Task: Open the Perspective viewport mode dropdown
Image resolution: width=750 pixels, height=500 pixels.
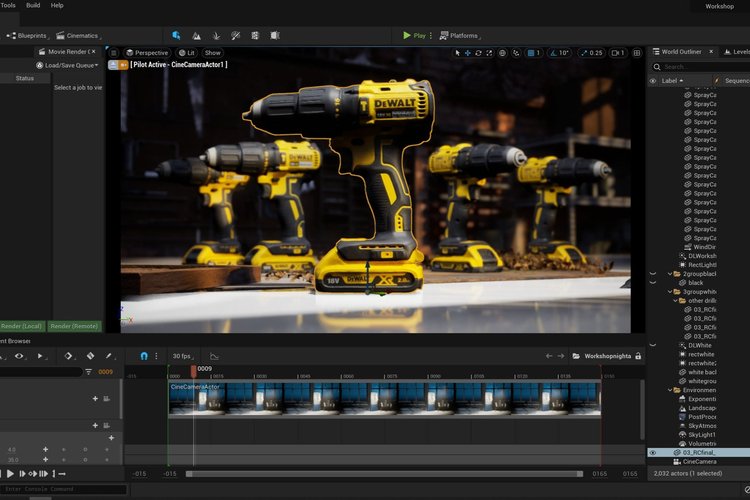Action: coord(147,53)
